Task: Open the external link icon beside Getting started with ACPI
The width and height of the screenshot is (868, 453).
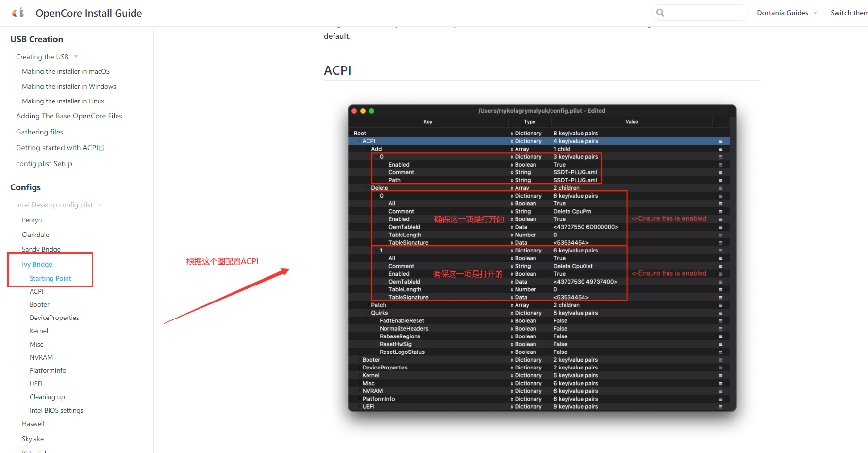Action: pyautogui.click(x=102, y=148)
